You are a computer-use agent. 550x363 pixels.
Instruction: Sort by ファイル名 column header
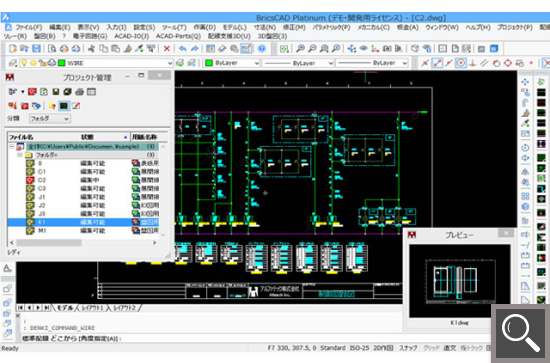pos(21,137)
